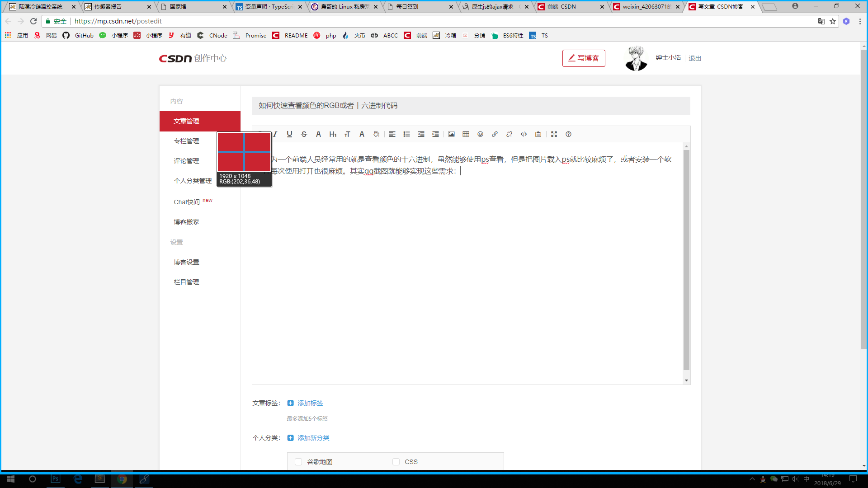Click the text alignment icon
This screenshot has width=868, height=488.
click(392, 134)
